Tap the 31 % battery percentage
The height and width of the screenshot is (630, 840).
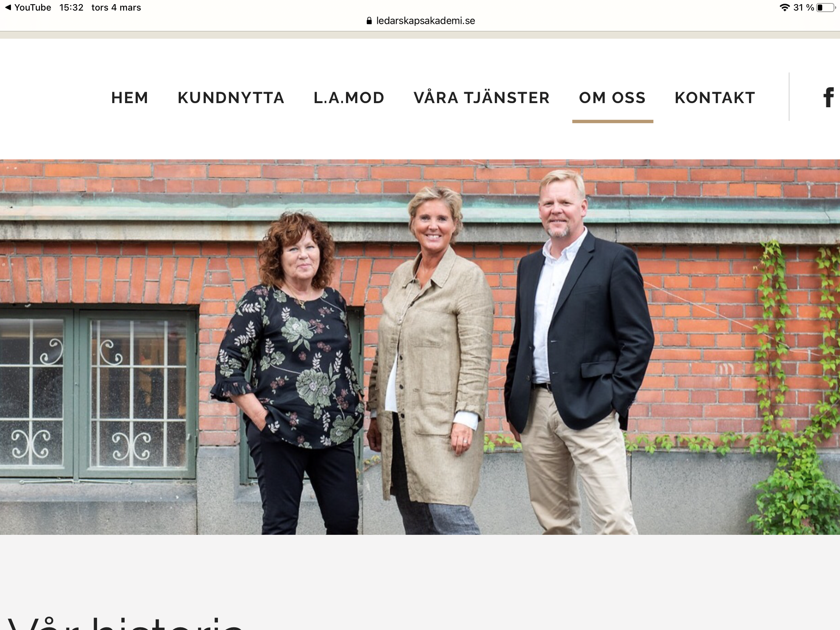click(x=803, y=8)
